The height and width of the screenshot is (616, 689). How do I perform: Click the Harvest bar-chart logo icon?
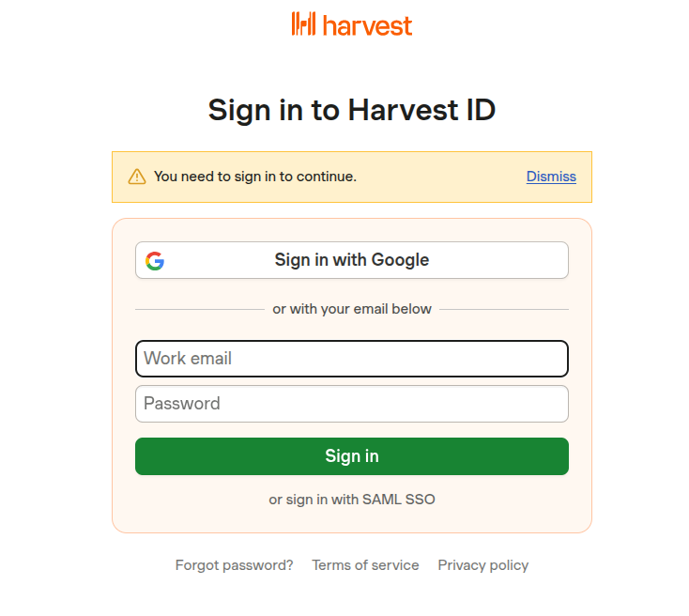coord(303,24)
